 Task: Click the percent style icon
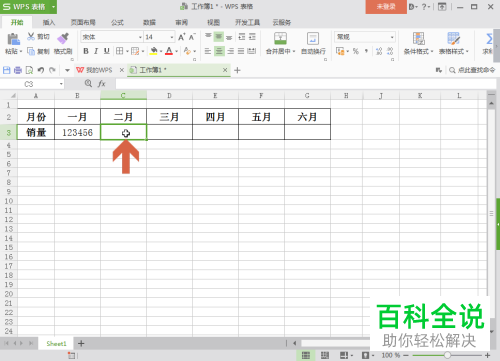click(356, 51)
